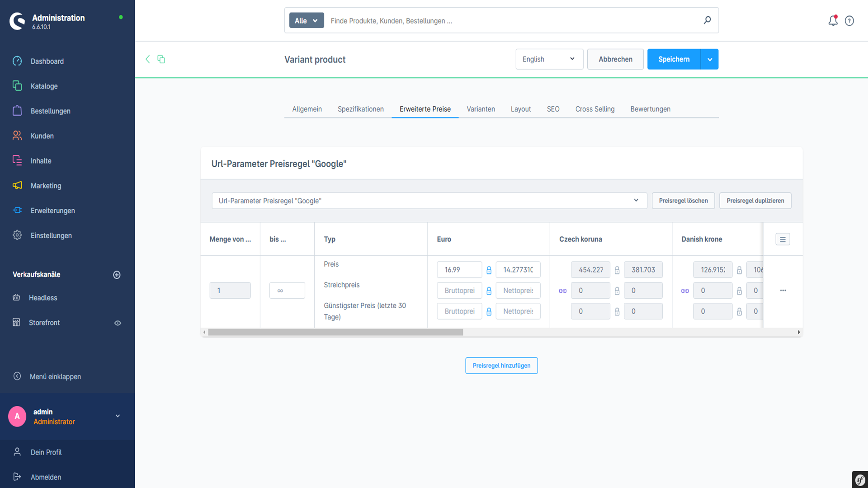Open the Layout tab
Screen dimensions: 868x488
(x=521, y=109)
